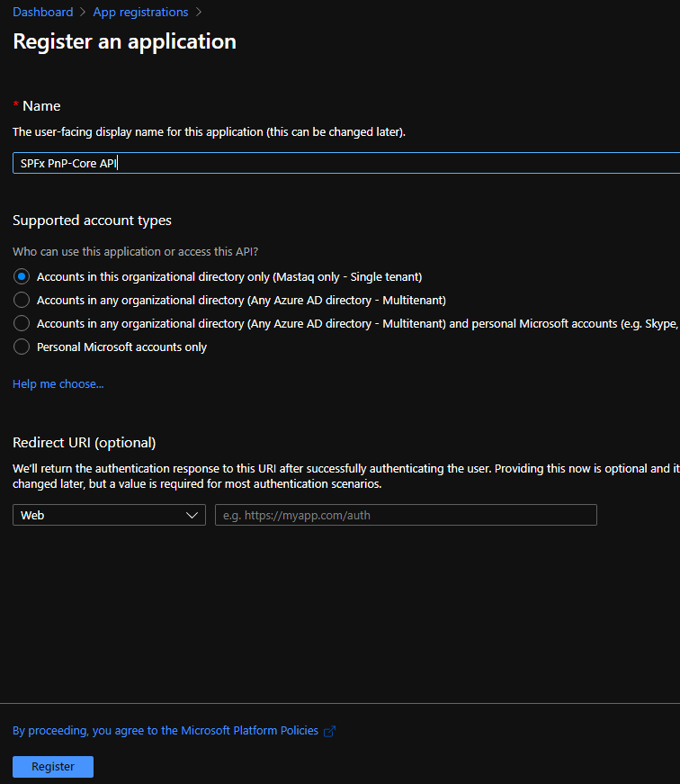Click the Name field label
Image resolution: width=680 pixels, height=784 pixels.
tap(41, 106)
